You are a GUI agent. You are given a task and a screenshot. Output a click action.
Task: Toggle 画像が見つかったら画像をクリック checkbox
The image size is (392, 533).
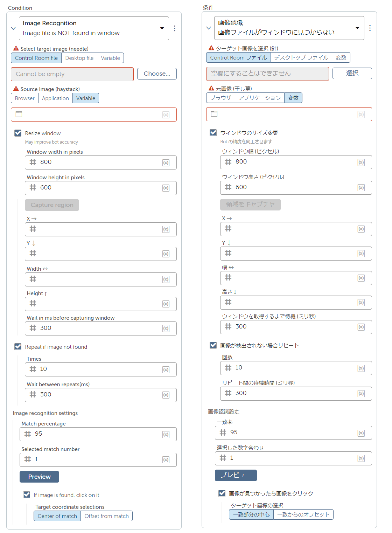point(222,493)
